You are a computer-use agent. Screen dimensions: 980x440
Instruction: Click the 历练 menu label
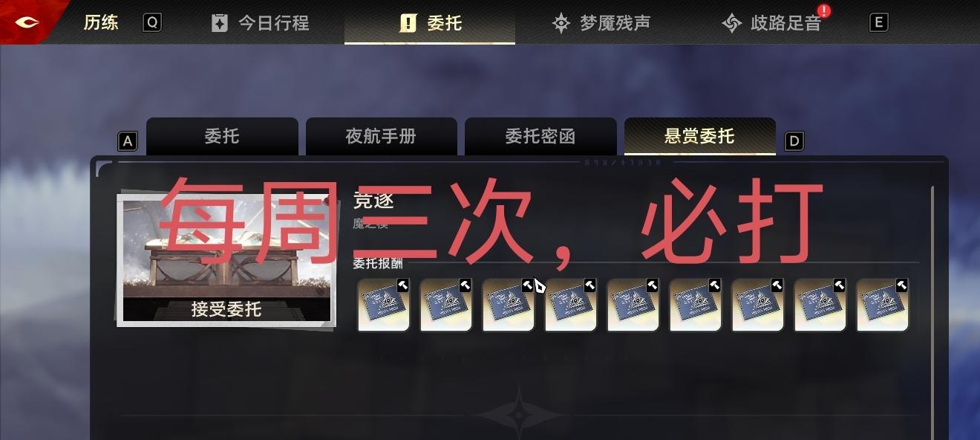101,22
